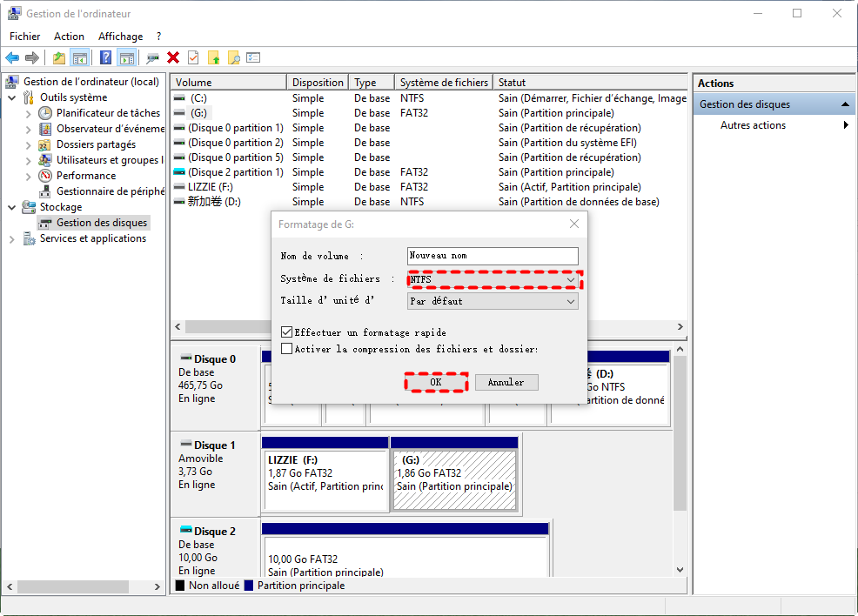
Task: Click Annuler in the format dialog
Action: tap(506, 383)
